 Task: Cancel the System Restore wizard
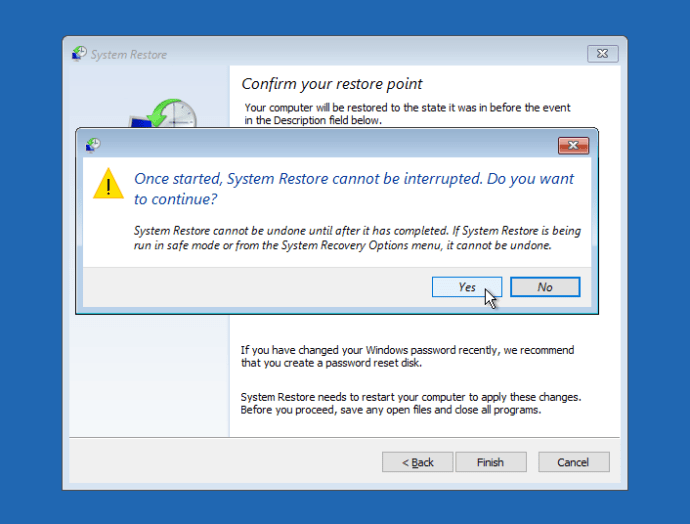point(573,462)
